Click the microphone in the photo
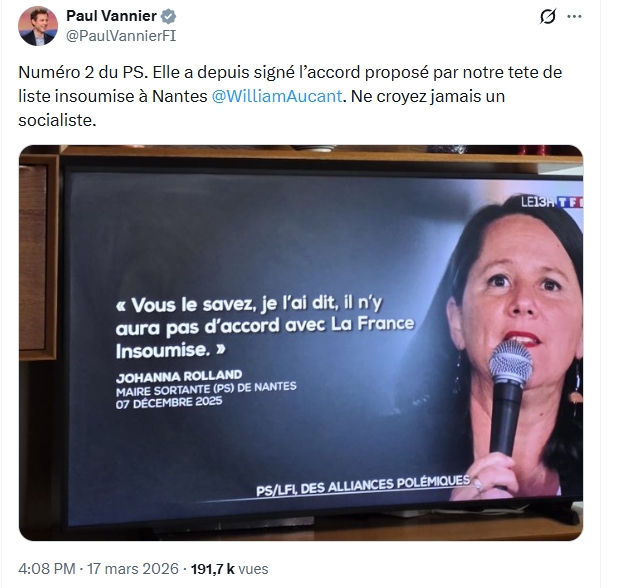 pyautogui.click(x=508, y=397)
